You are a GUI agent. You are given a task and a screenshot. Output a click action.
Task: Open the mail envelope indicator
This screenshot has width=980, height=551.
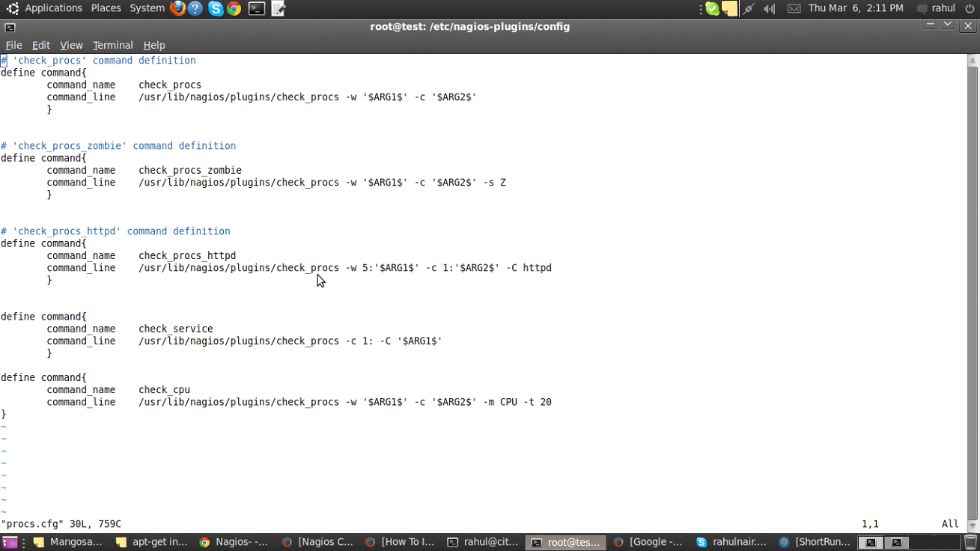coord(794,9)
